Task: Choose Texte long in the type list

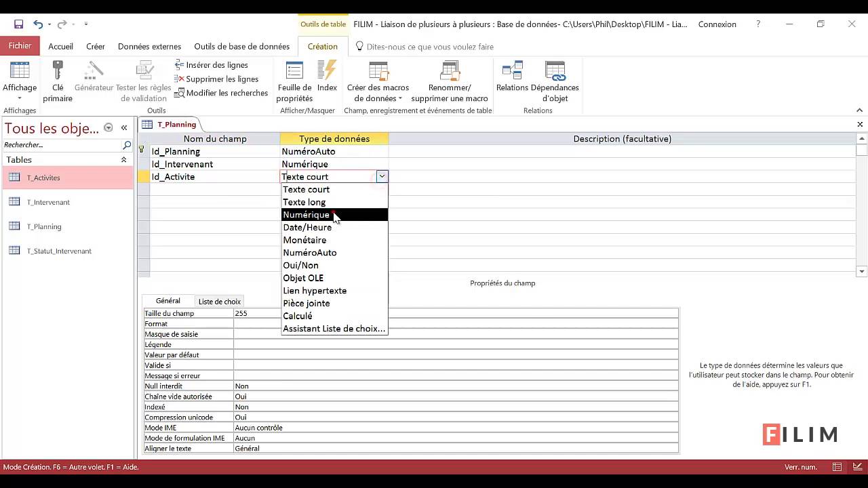Action: click(x=335, y=202)
